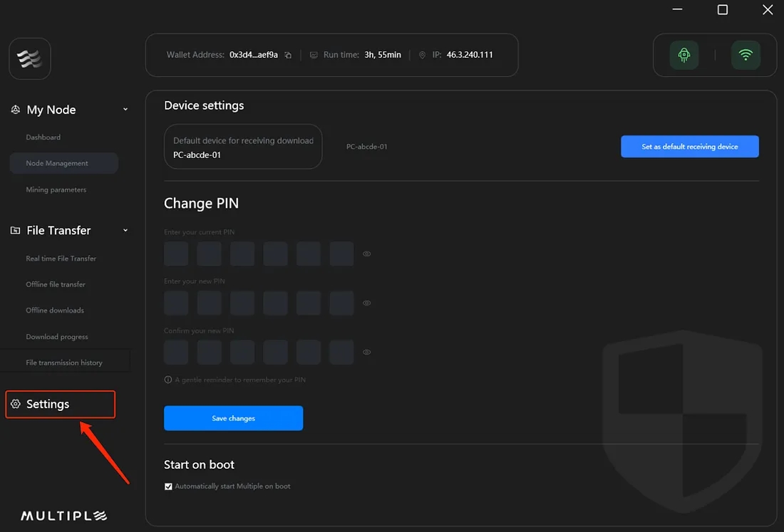Uncheck Automatically start Multiple on boot

[168, 486]
